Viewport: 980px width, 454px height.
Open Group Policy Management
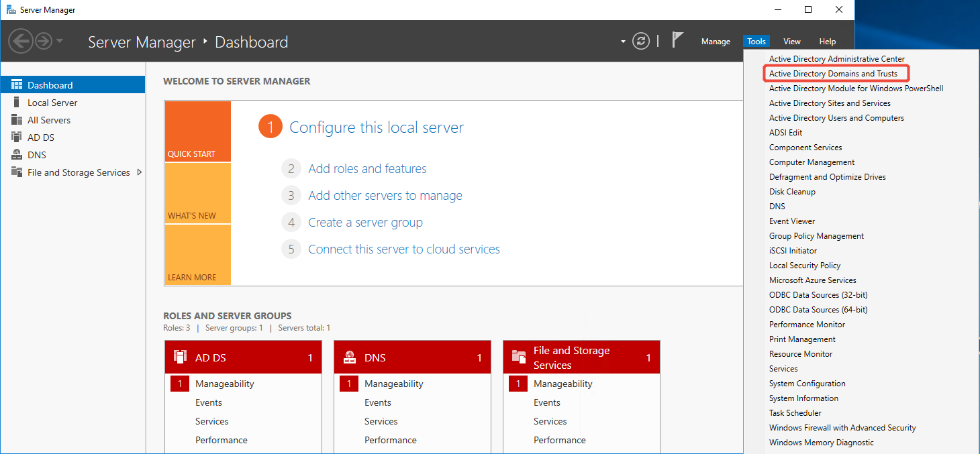click(x=816, y=236)
